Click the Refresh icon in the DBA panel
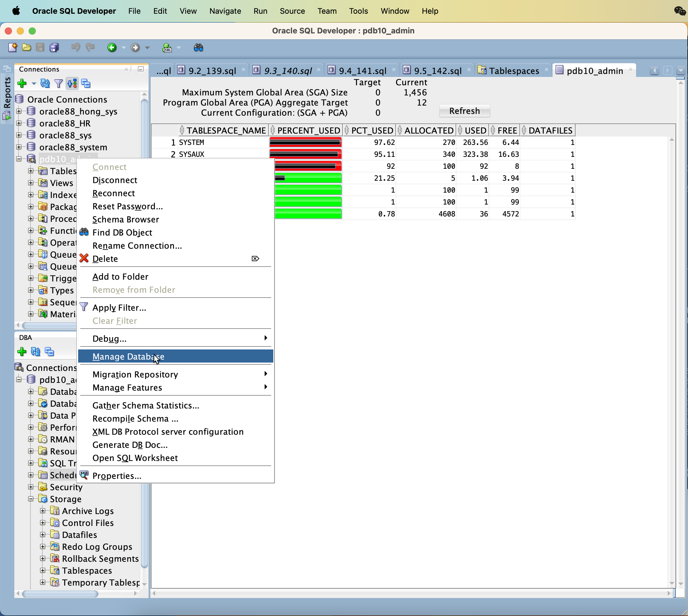 (x=36, y=352)
